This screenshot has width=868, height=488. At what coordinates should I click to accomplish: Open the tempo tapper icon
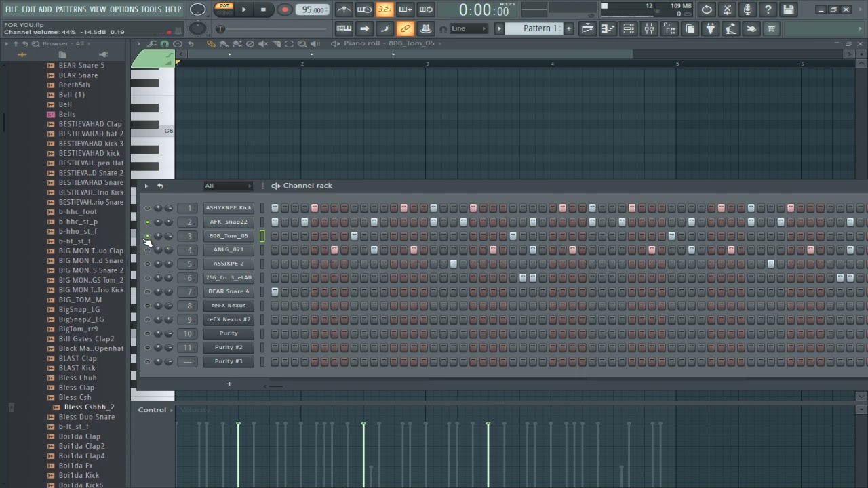pyautogui.click(x=730, y=28)
